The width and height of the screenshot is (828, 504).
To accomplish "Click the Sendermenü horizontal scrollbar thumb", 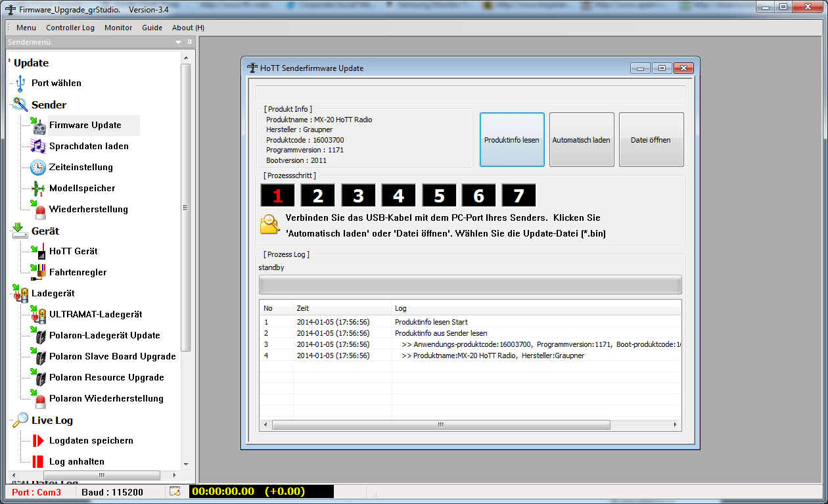I will pos(101,475).
